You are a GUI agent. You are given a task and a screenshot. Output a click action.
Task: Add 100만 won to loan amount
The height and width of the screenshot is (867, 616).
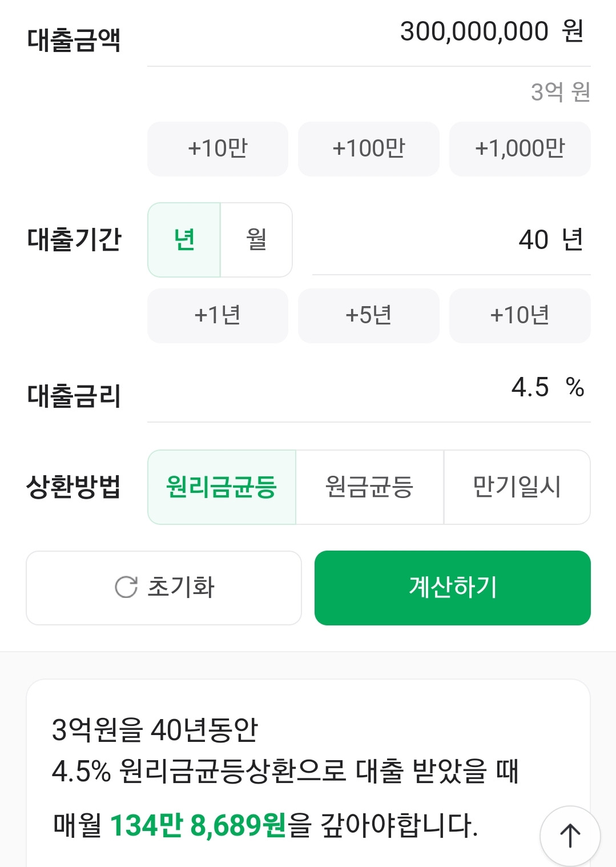point(369,148)
